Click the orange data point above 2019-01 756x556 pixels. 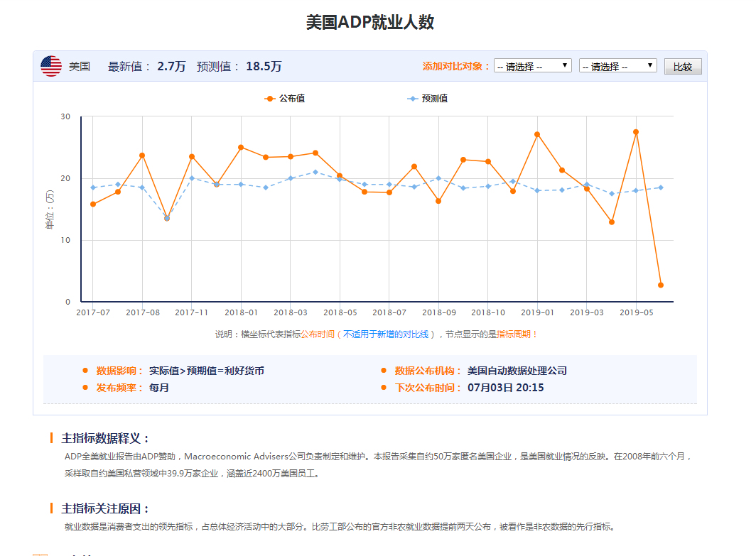click(537, 134)
